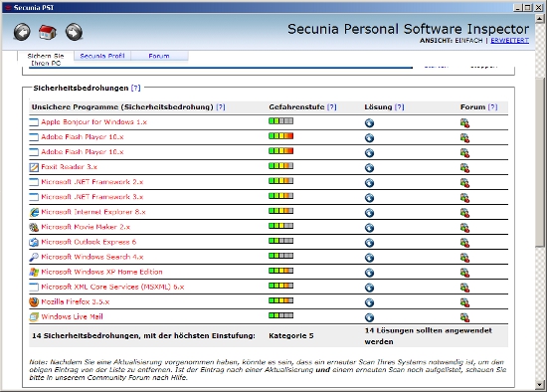Open solution globe for Apple Bonjour for Windows

click(x=369, y=122)
